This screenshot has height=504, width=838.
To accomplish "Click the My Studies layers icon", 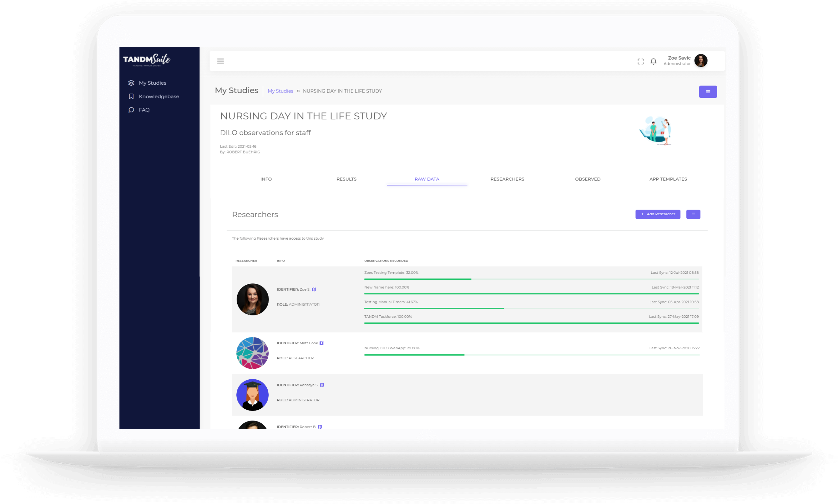I will click(x=131, y=83).
